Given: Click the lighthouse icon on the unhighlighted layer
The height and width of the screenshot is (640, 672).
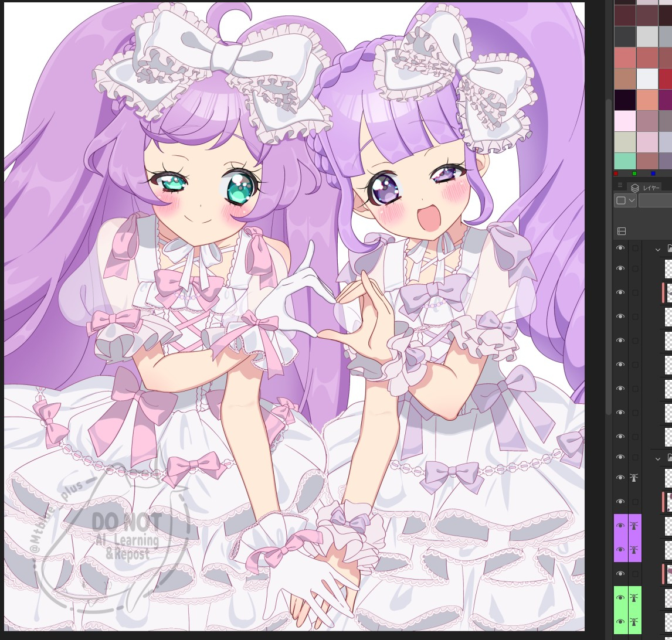Looking at the screenshot, I should coord(634,478).
